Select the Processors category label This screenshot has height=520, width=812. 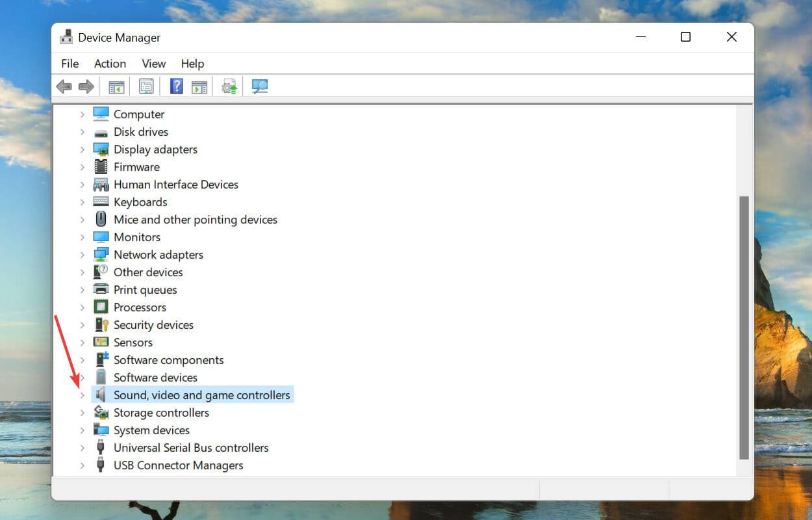[140, 307]
